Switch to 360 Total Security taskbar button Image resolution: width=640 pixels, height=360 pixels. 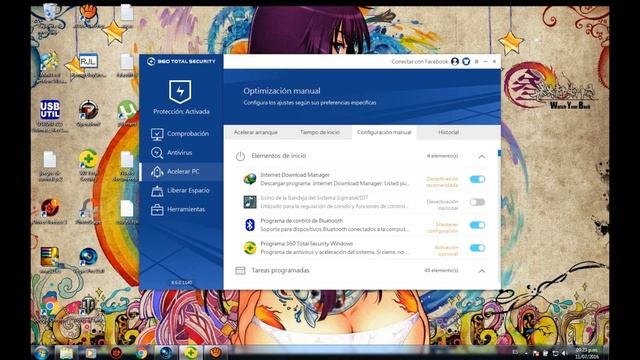(x=191, y=353)
